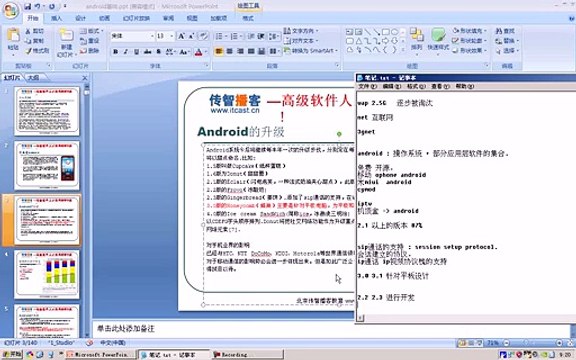Redo action in Quick Access toolbar
Viewport: 576px width, 360px height.
(52, 6)
